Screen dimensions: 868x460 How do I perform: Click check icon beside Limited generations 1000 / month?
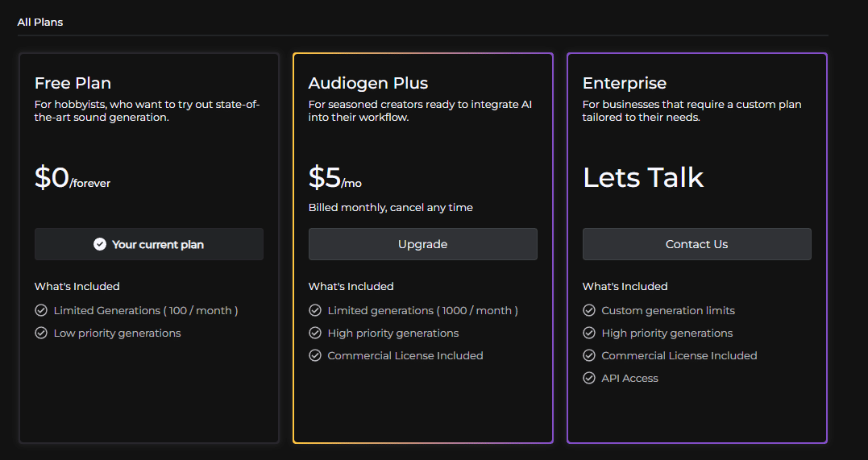pos(315,310)
